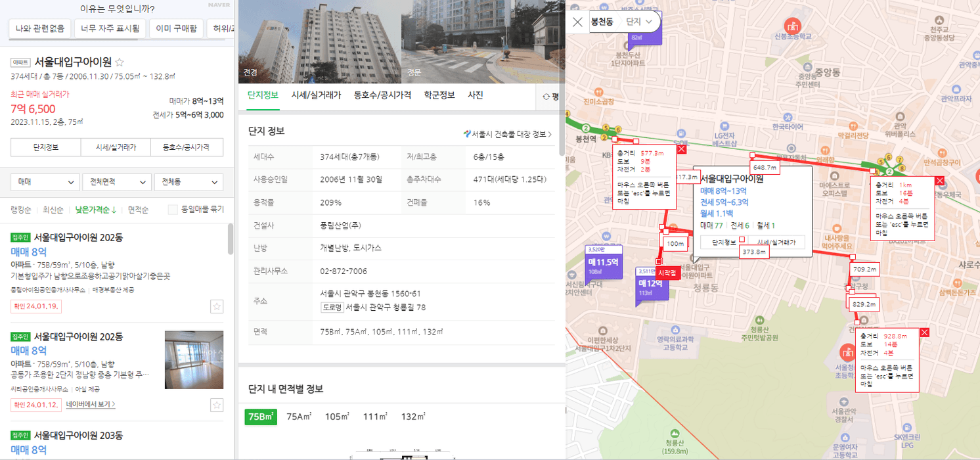Toggle the 평 unit conversion button
This screenshot has width=980, height=460.
point(550,97)
